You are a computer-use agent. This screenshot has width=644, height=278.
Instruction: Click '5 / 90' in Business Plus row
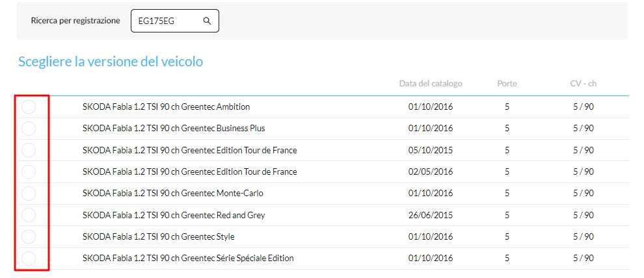584,129
